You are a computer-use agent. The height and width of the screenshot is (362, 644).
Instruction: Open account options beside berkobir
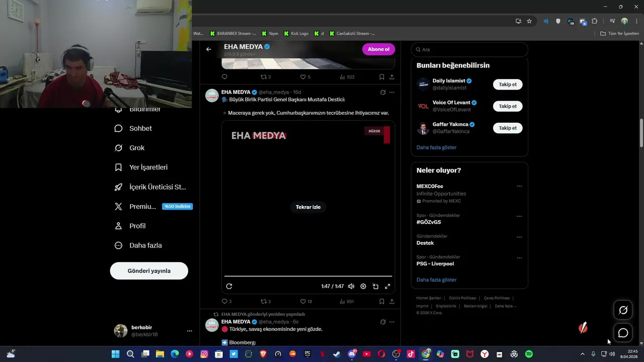(190, 331)
